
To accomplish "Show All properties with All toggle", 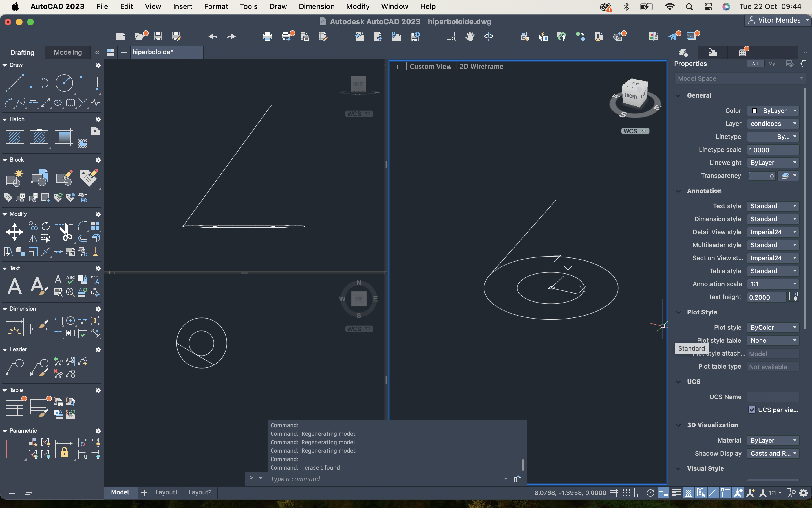I will click(x=754, y=63).
